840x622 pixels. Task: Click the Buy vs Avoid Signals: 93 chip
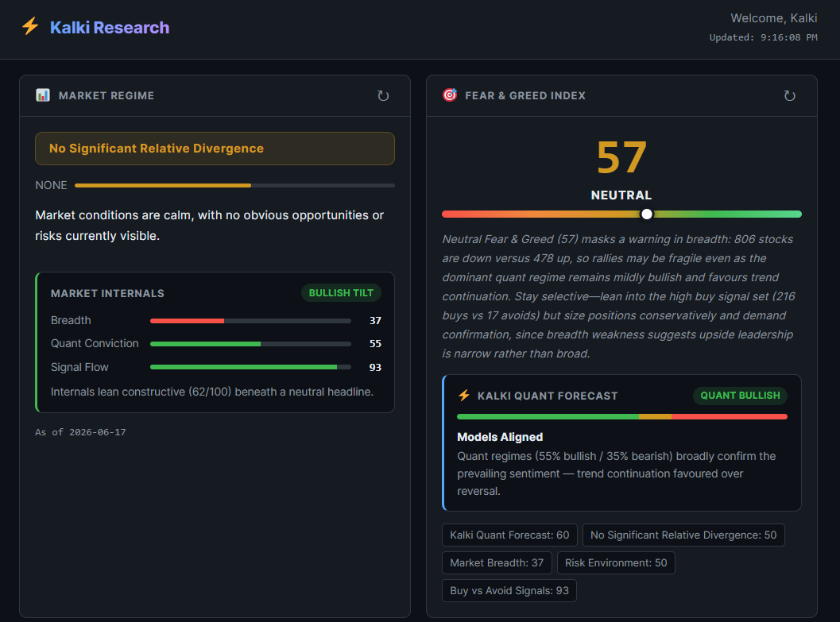coord(509,590)
